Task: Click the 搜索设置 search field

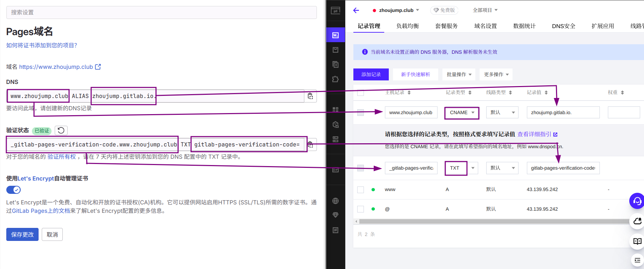Action: pyautogui.click(x=162, y=12)
